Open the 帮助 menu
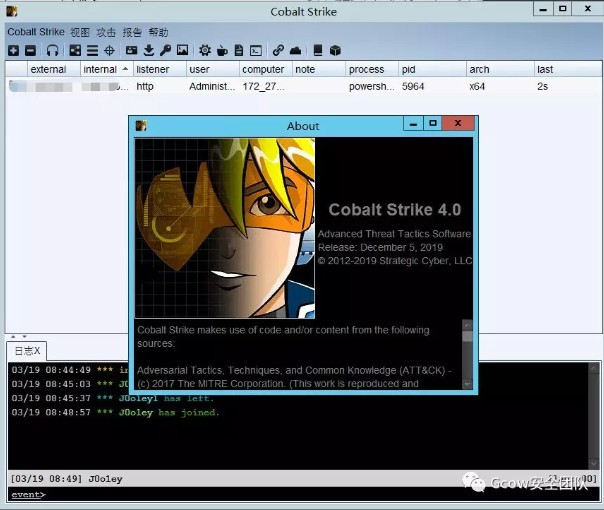Viewport: 604px width, 510px height. [158, 32]
